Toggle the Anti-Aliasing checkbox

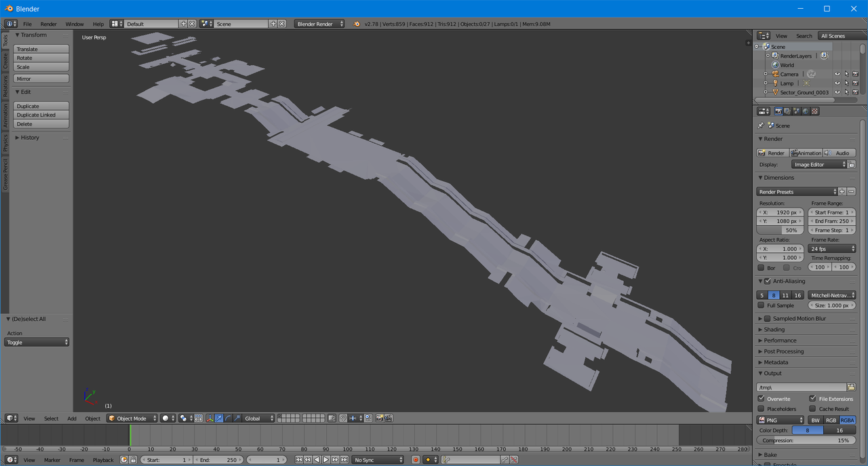click(768, 281)
